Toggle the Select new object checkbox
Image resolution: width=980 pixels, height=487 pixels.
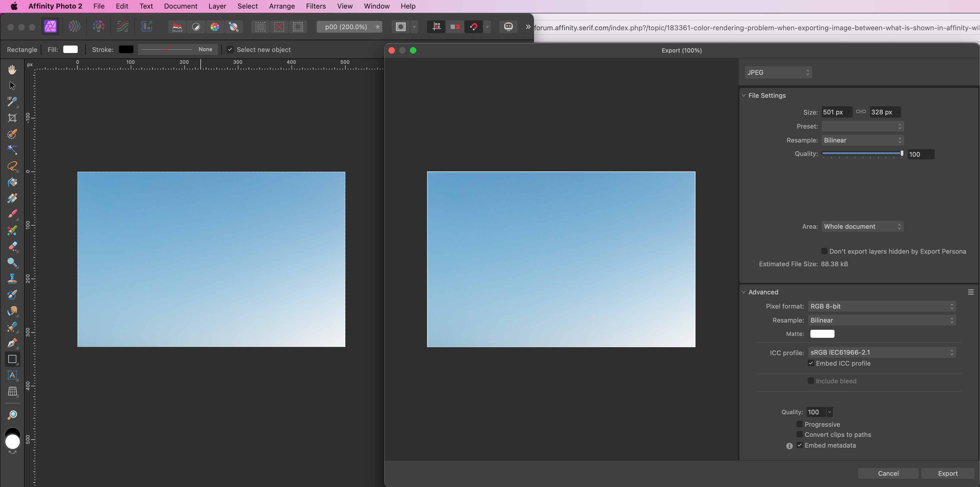230,50
